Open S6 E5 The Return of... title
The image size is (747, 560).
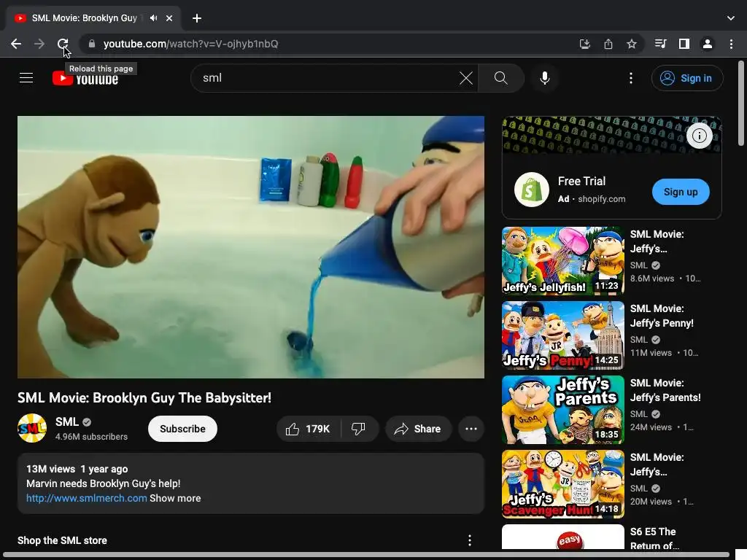[x=654, y=539]
